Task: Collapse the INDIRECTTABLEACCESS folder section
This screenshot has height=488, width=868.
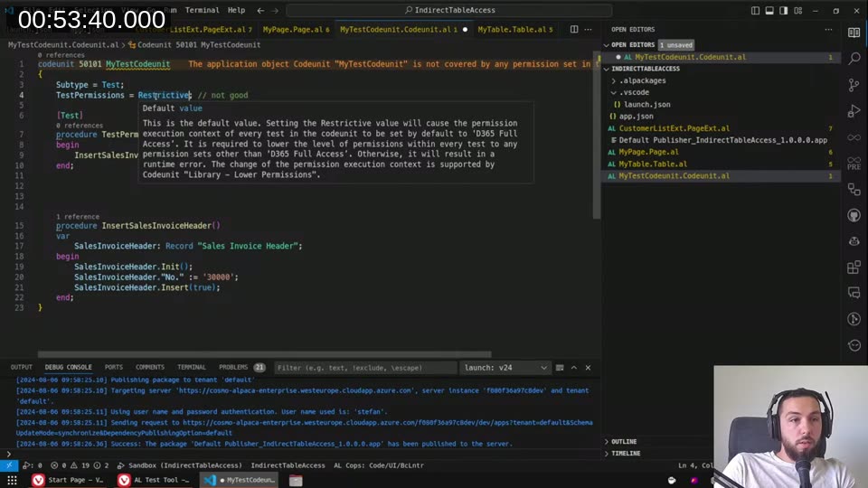Action: tap(606, 69)
